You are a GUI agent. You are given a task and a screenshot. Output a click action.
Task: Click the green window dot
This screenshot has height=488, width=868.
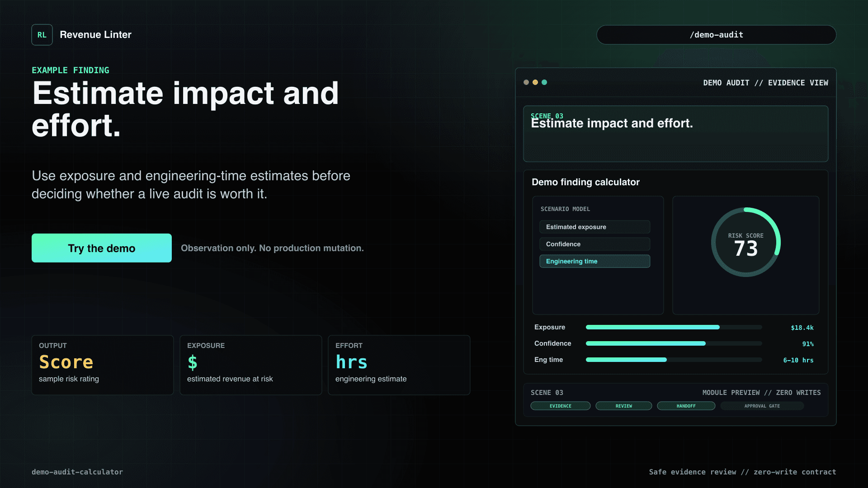pos(544,82)
